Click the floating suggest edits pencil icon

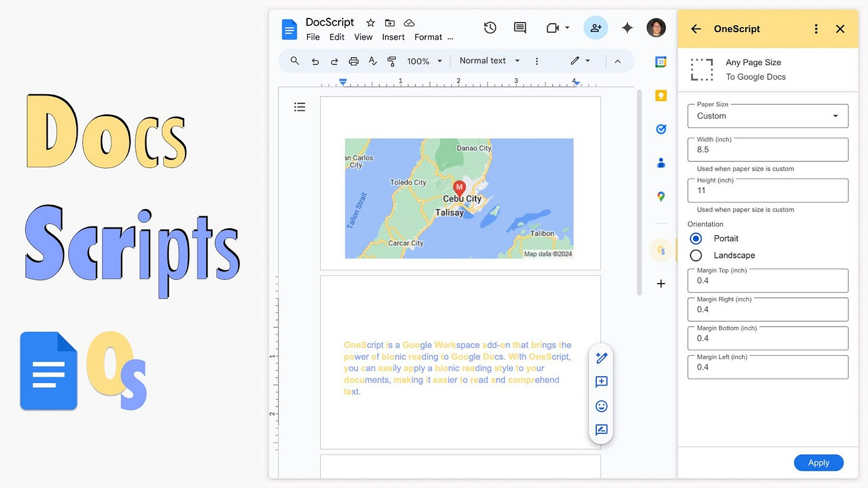point(601,358)
